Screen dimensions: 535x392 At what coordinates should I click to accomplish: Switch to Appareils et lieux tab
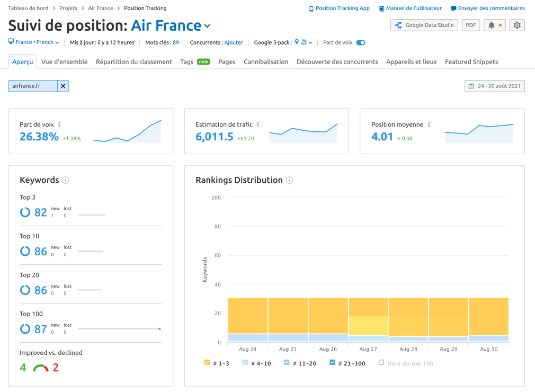412,62
